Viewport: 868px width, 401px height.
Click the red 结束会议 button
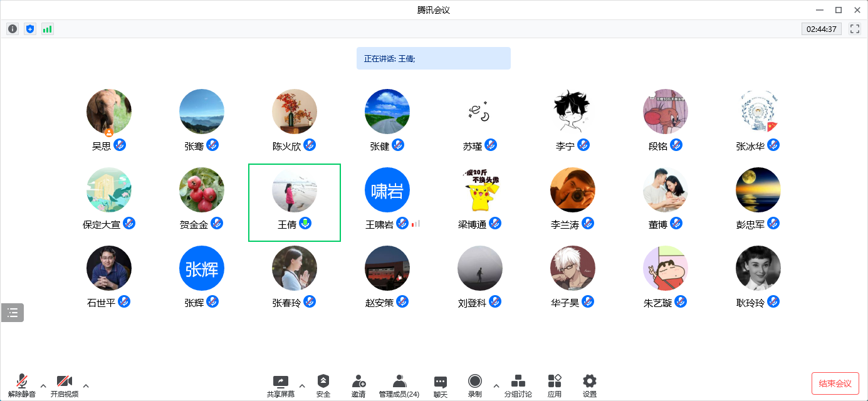point(835,383)
